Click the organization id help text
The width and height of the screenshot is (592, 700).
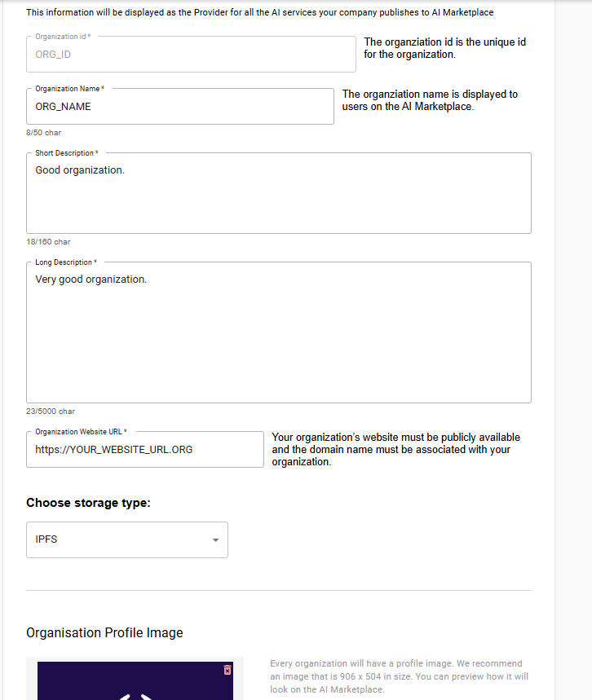tap(444, 48)
